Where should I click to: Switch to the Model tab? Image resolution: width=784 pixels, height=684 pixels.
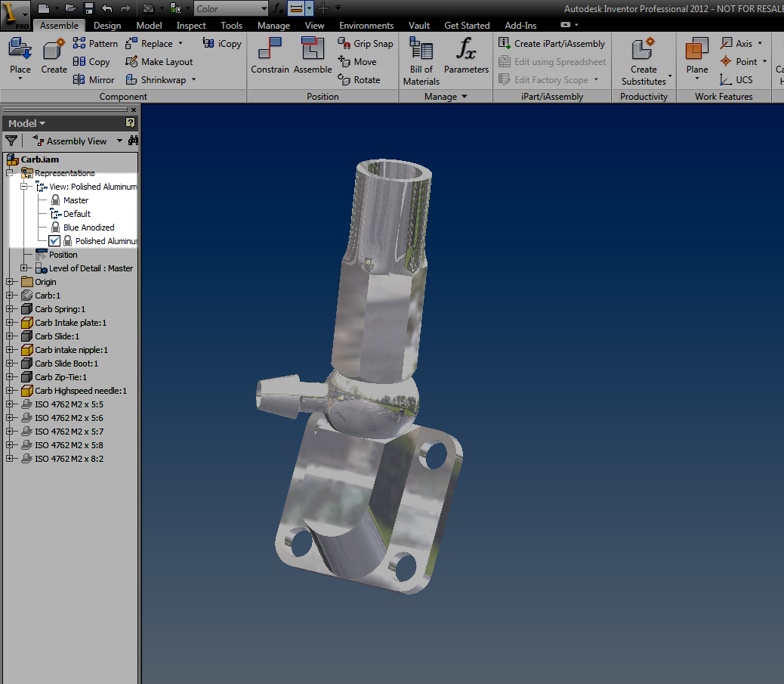[x=149, y=26]
